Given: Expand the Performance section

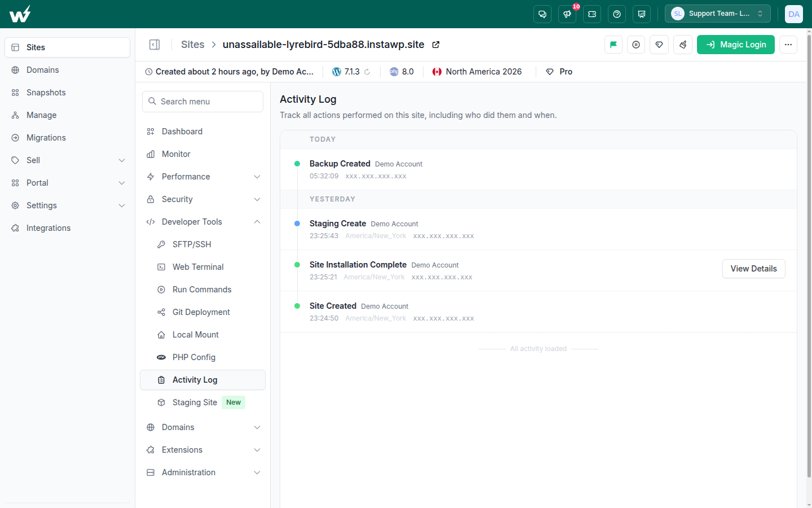Looking at the screenshot, I should click(x=203, y=177).
